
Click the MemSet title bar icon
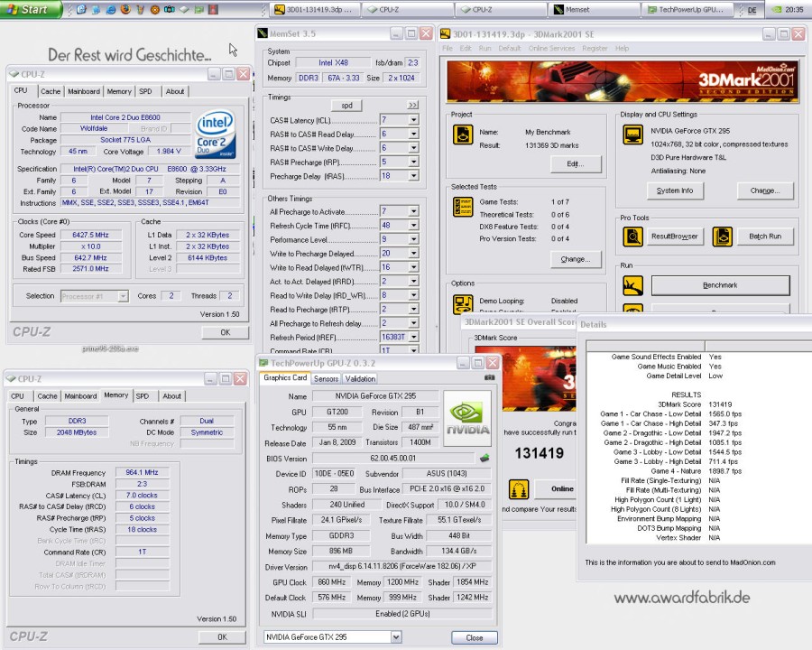tap(263, 33)
